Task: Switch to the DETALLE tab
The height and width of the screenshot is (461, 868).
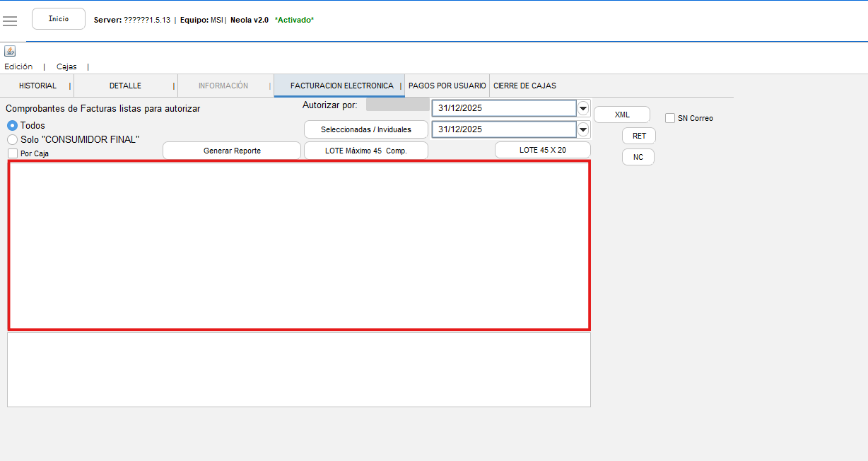Action: click(125, 86)
